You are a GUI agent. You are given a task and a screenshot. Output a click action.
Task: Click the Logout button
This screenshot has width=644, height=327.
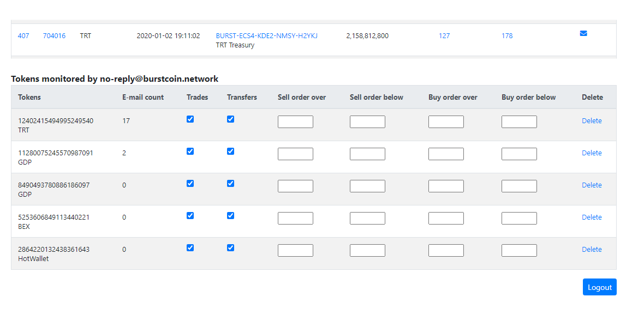click(599, 287)
